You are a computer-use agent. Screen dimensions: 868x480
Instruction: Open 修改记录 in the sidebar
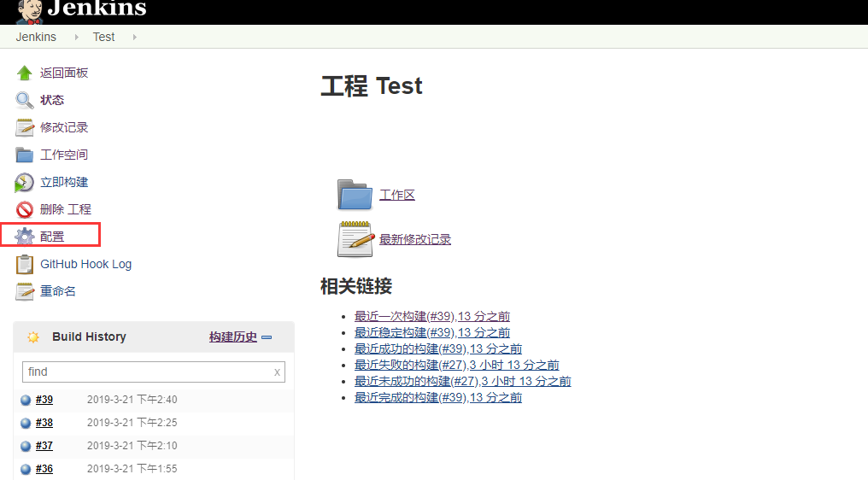coord(64,127)
